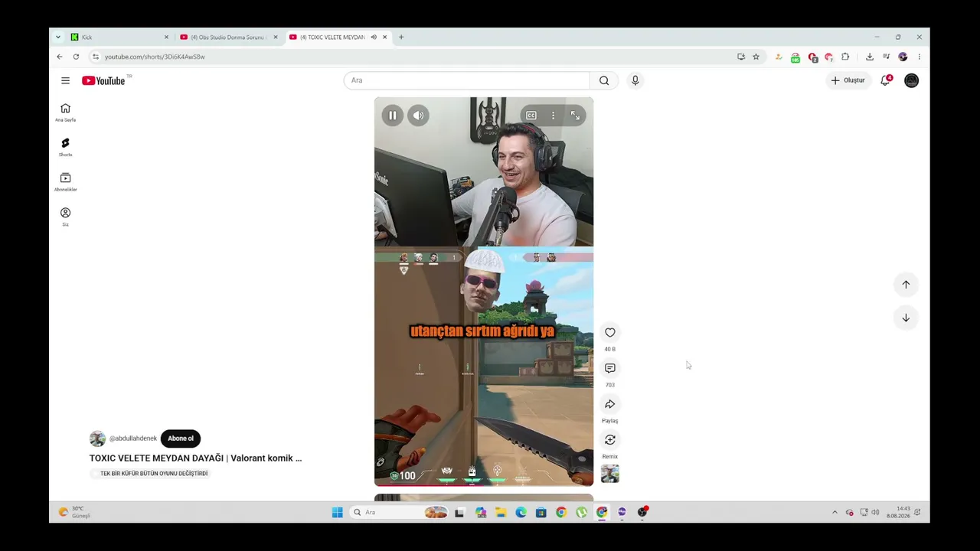
Task: Like the short with the heart icon
Action: click(x=610, y=332)
